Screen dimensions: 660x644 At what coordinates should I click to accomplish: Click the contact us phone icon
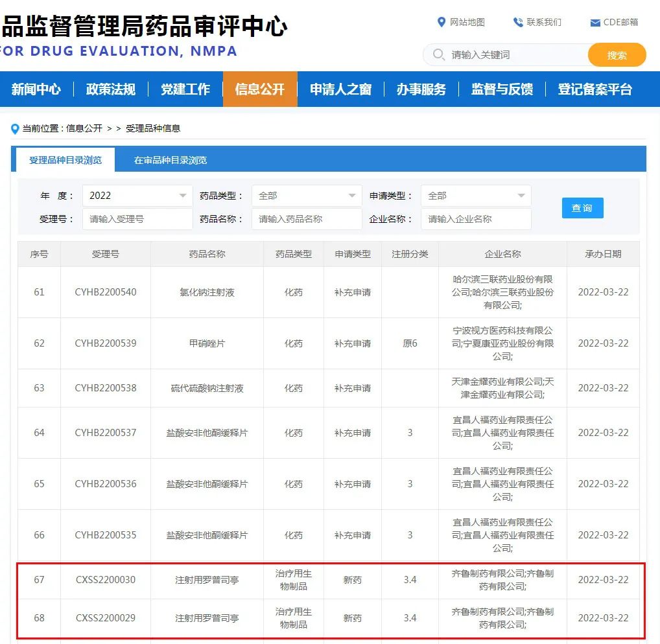[x=518, y=23]
